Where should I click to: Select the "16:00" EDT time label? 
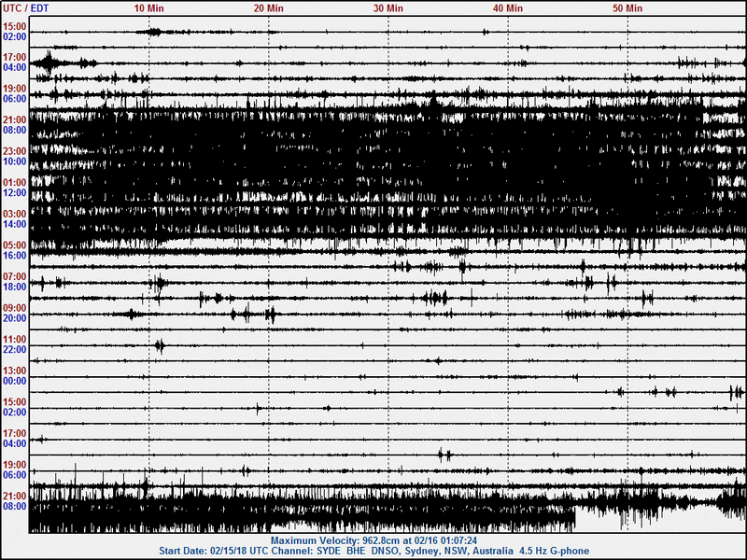pyautogui.click(x=15, y=256)
